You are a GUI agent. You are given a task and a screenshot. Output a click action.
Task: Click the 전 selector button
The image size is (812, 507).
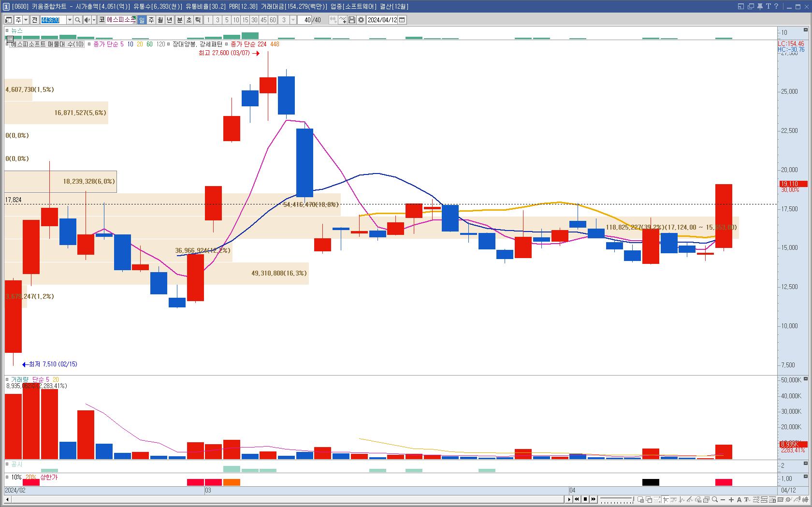(34, 20)
